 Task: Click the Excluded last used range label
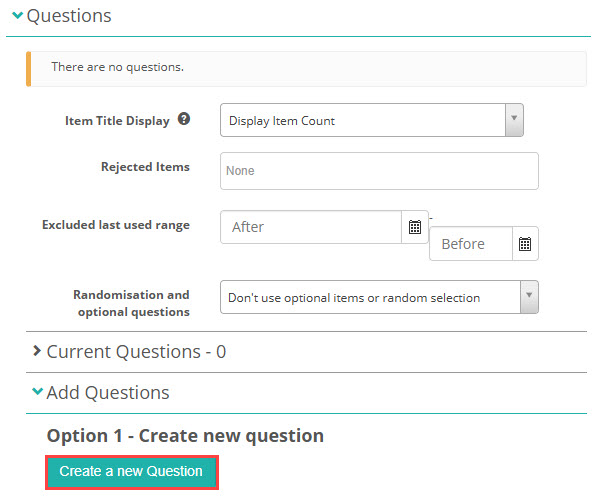click(x=115, y=225)
